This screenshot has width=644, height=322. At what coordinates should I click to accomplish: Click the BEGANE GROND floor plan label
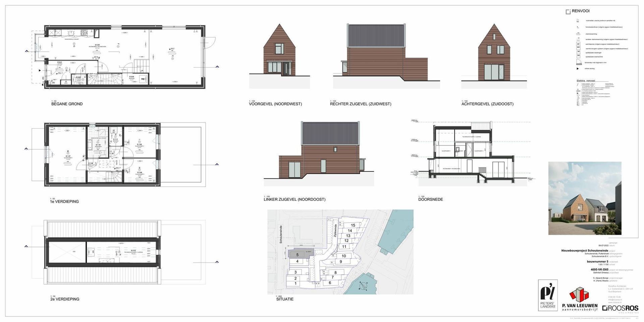coord(67,104)
